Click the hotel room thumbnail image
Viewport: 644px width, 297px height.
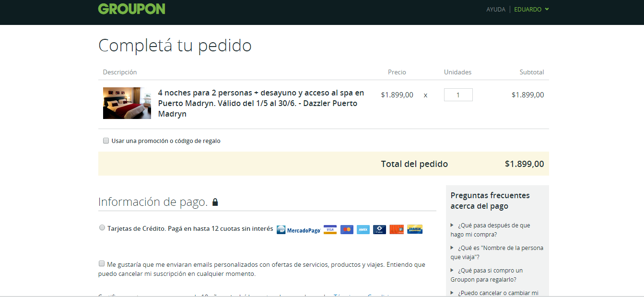(127, 103)
